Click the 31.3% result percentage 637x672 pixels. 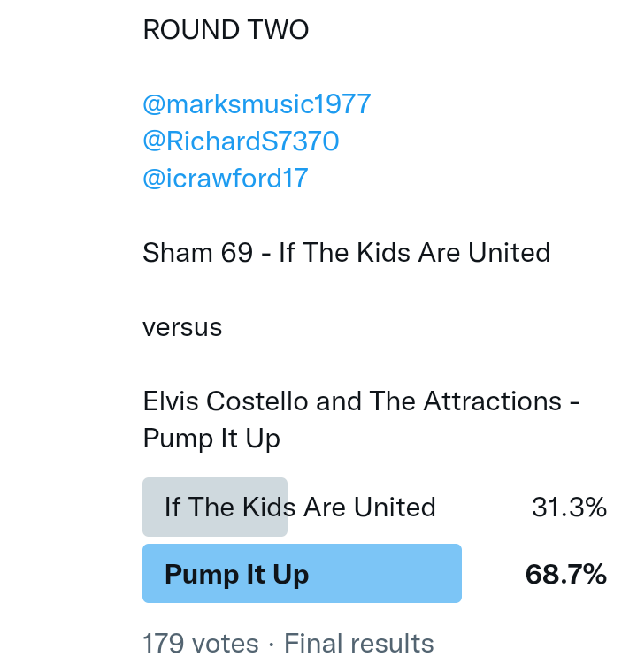[569, 508]
